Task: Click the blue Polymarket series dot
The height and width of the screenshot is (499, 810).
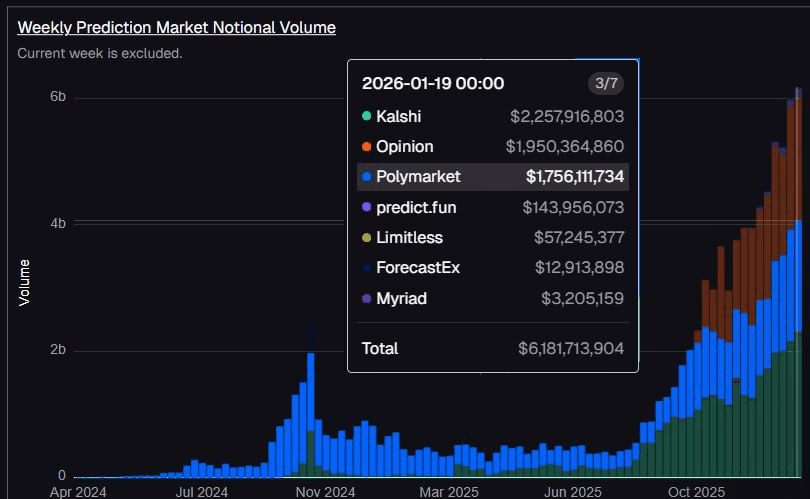Action: click(x=367, y=177)
